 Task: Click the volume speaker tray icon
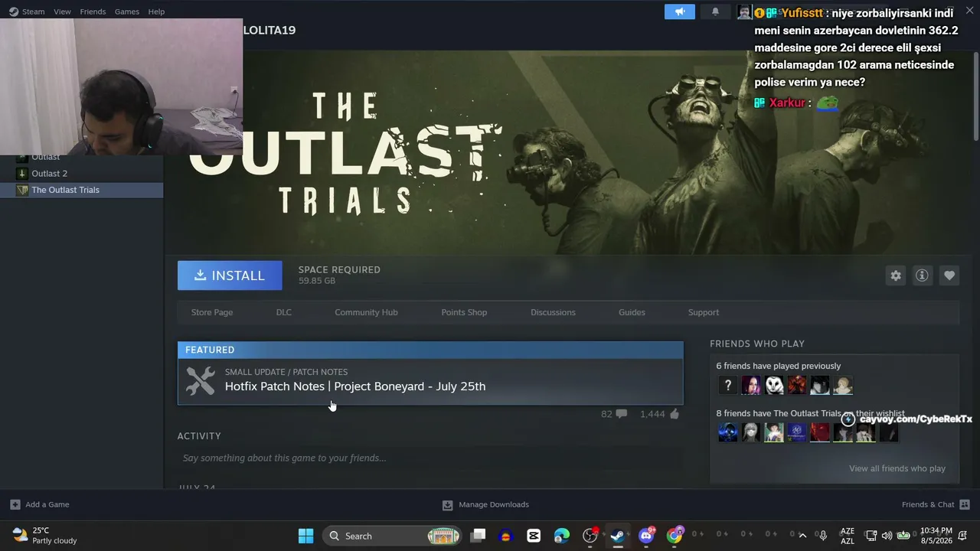(x=887, y=536)
